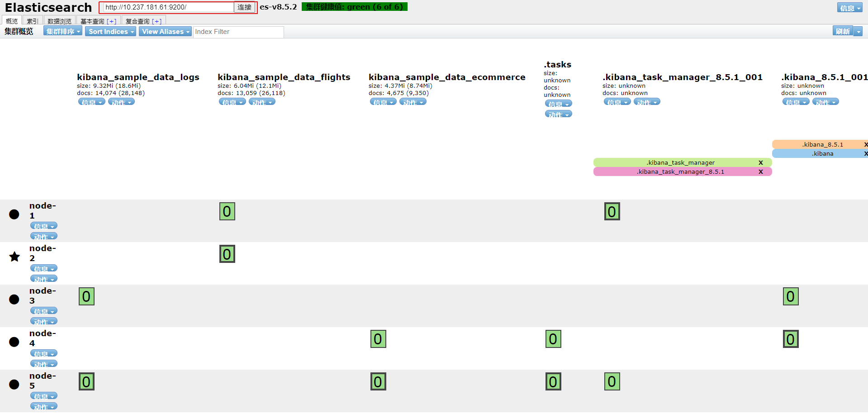Open node-1 信息 info dropdown
868x414 pixels.
click(44, 226)
